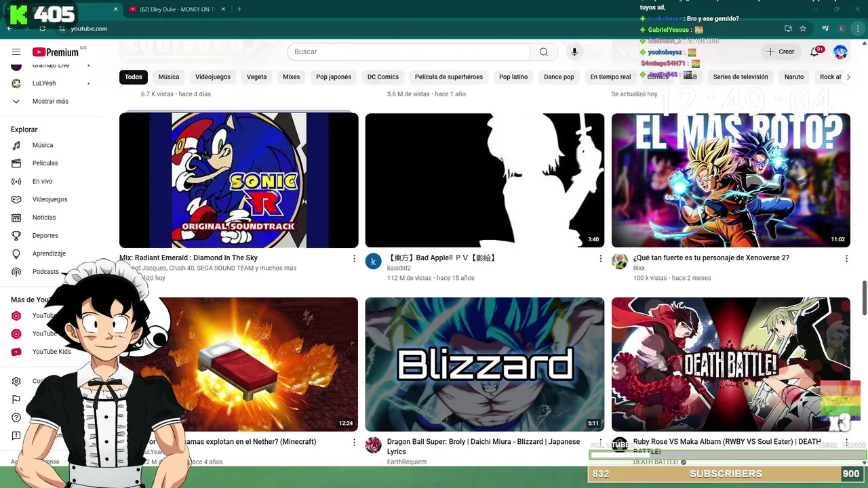This screenshot has width=868, height=488.
Task: Play the Death Battle Ruby vs Maka thumbnail
Action: click(731, 365)
